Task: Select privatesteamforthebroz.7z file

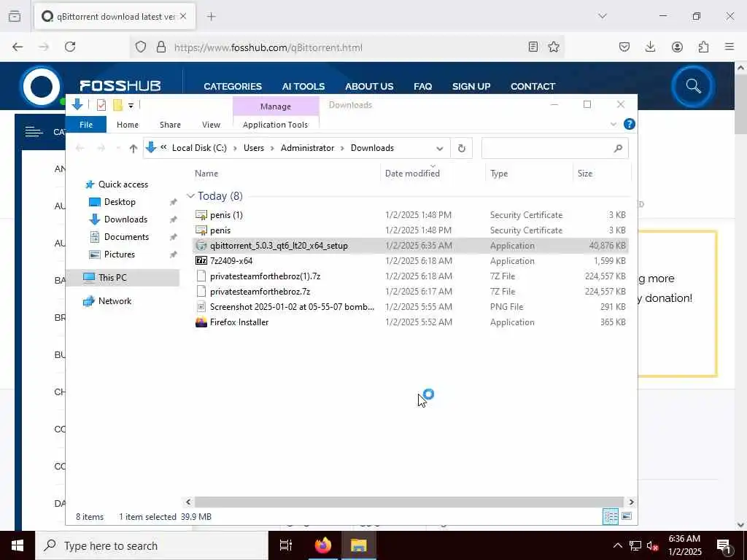Action: point(411,292)
